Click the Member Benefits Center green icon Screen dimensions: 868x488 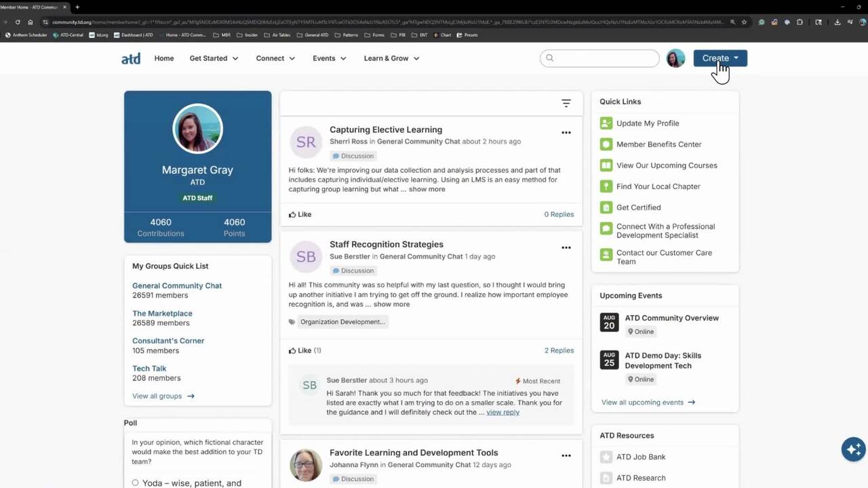(x=606, y=144)
